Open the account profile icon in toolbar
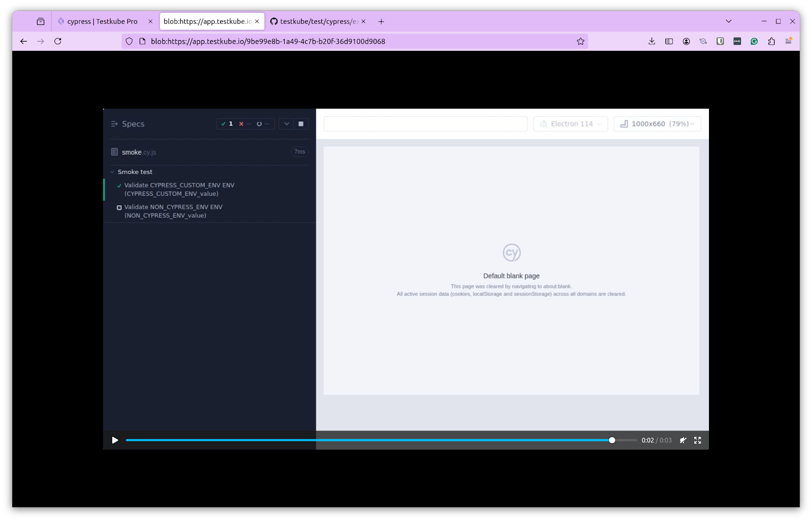Image resolution: width=812 pixels, height=521 pixels. click(x=686, y=41)
